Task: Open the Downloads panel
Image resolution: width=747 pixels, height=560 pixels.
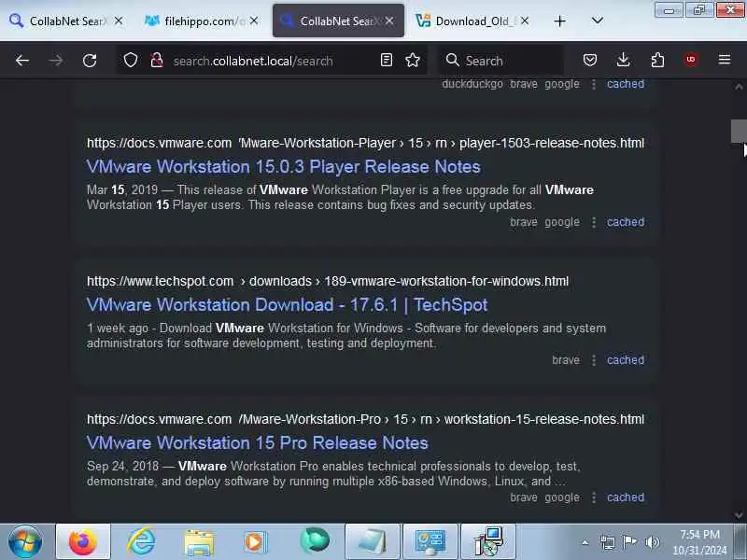Action: point(623,60)
